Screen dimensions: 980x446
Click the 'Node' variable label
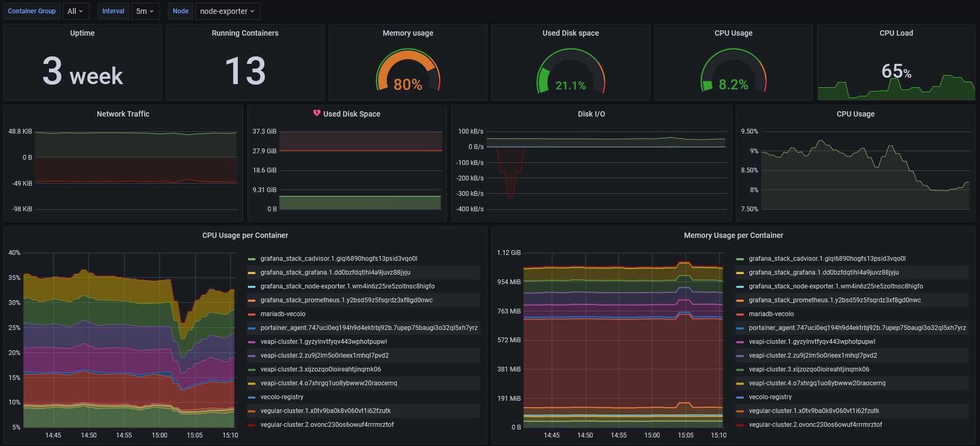coord(181,11)
